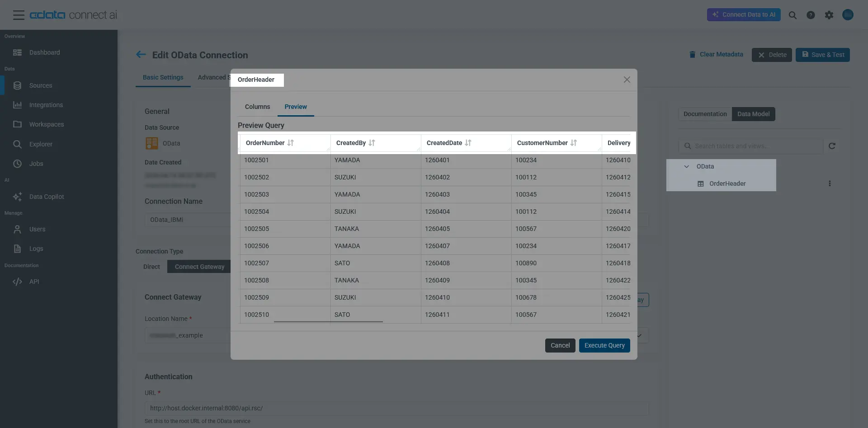Open the Sources section in sidebar

[40, 85]
